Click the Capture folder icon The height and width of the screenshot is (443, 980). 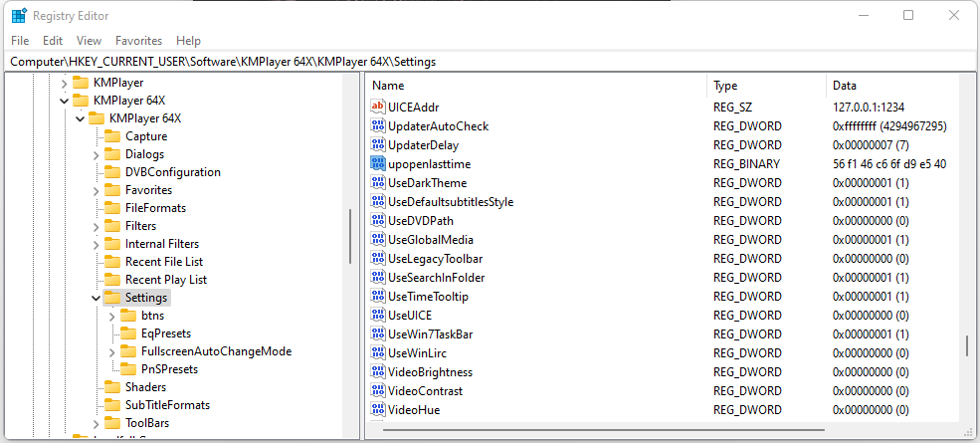tap(112, 135)
